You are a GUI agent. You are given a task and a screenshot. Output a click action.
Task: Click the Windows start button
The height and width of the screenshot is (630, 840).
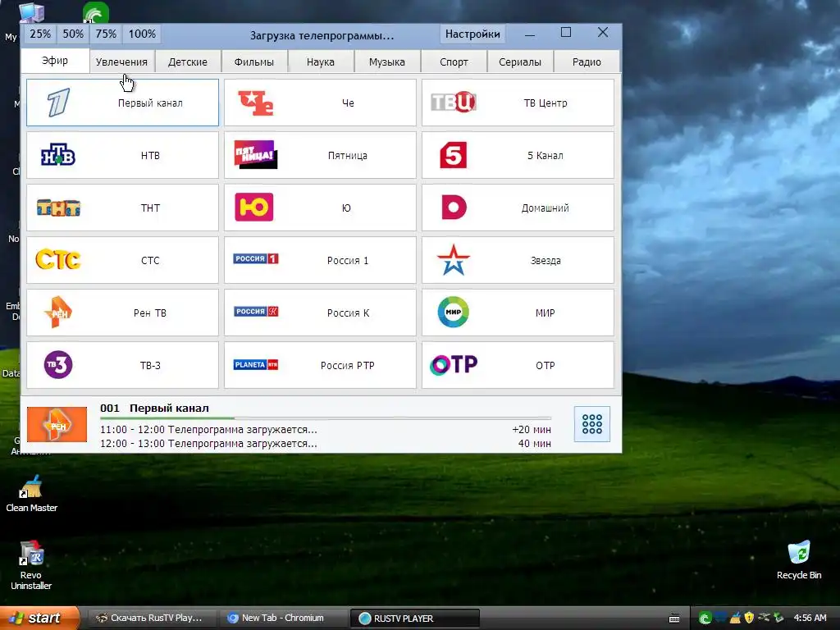(x=39, y=618)
